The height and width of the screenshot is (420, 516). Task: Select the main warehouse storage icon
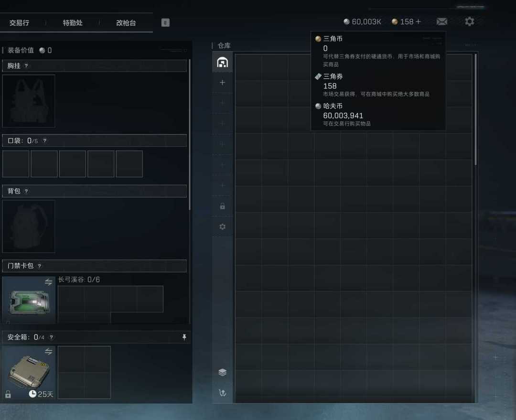[223, 62]
